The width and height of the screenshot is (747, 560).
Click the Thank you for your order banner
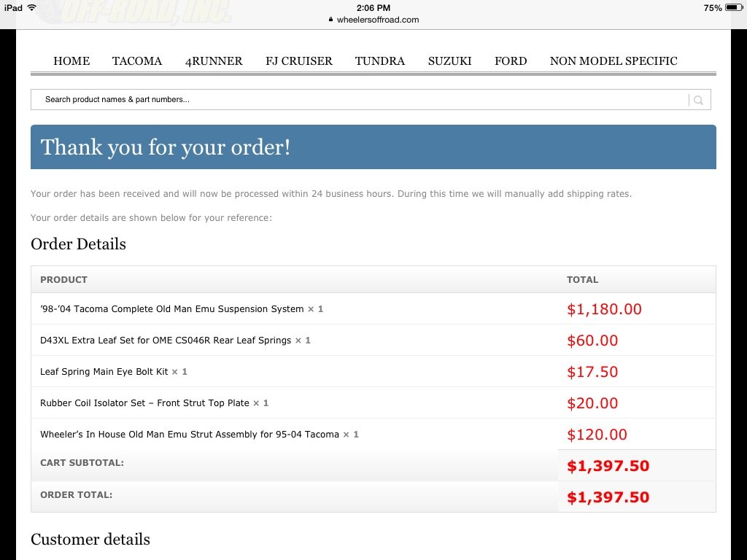coord(373,147)
